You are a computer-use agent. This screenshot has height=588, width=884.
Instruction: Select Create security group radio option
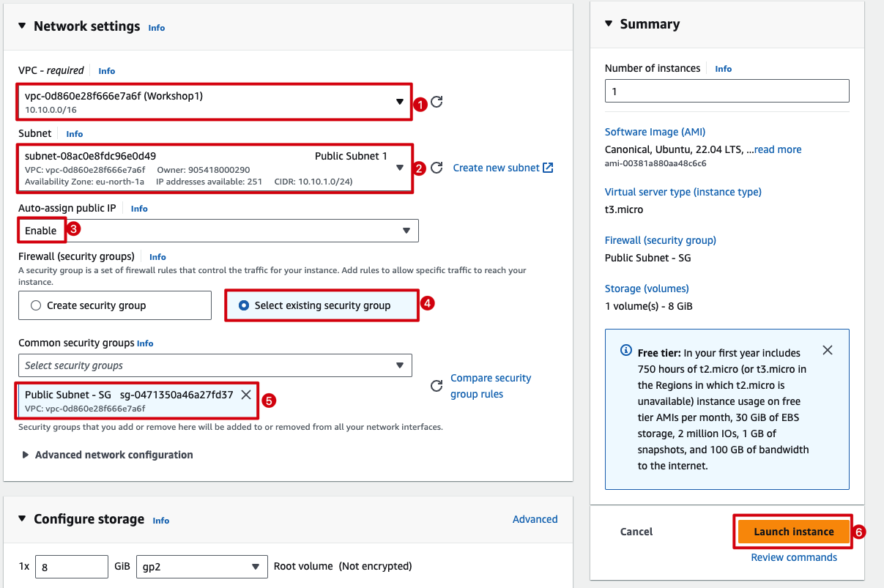[36, 306]
